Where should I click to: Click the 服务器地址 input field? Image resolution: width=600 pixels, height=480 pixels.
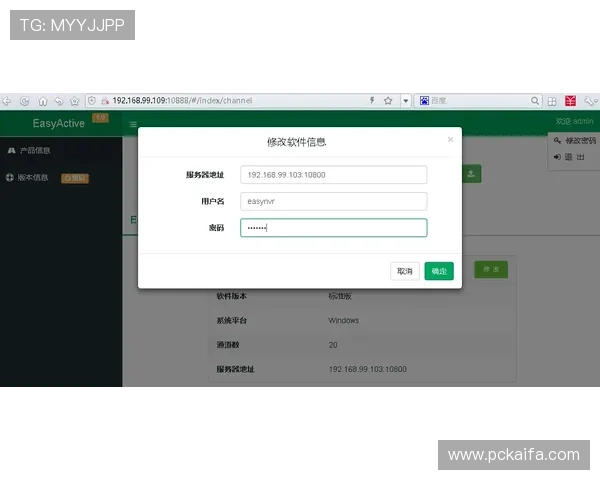pos(334,175)
